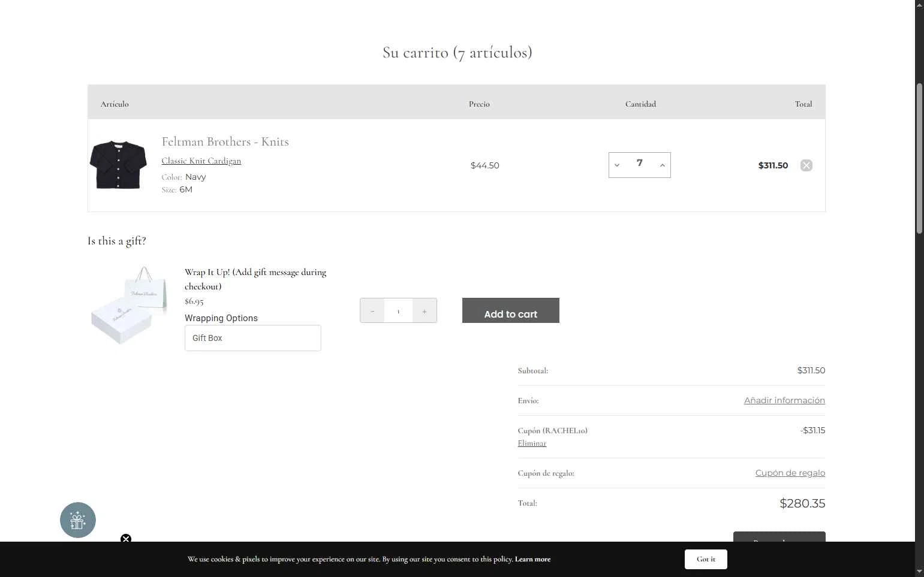This screenshot has height=577, width=924.
Task: Click the Cantidad column header
Action: coord(640,104)
